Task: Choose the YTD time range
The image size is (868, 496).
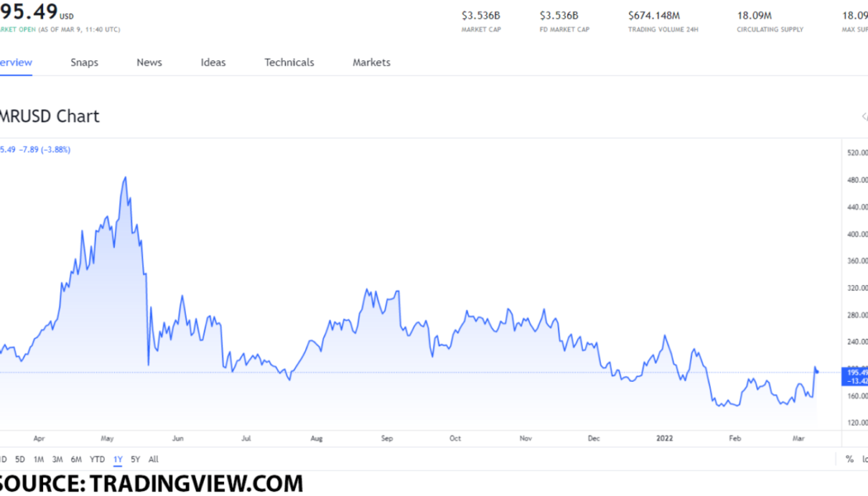Action: tap(97, 459)
